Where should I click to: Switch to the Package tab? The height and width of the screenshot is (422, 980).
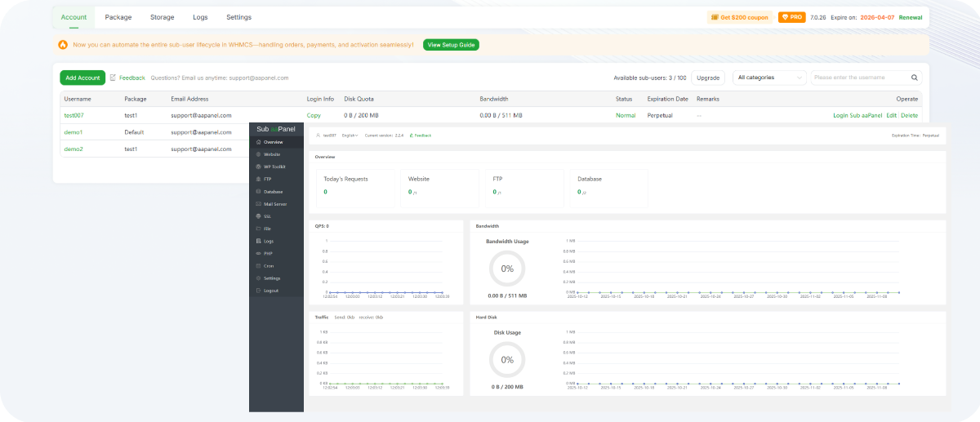point(118,17)
